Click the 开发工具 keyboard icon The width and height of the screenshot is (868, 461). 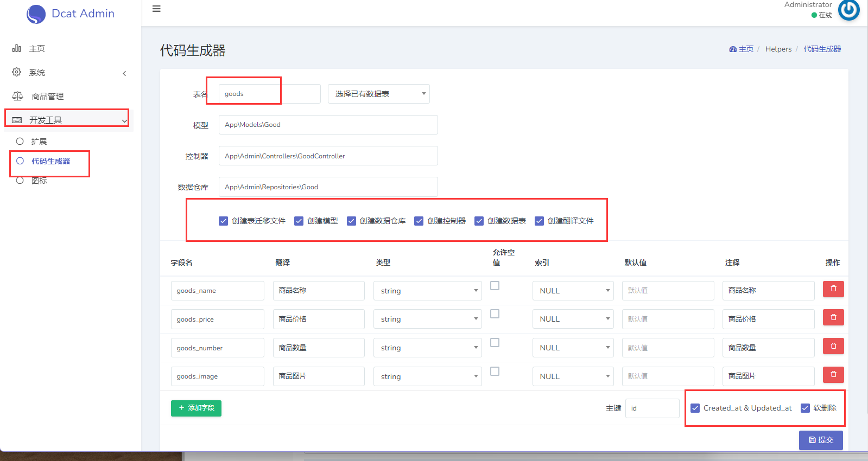point(17,120)
